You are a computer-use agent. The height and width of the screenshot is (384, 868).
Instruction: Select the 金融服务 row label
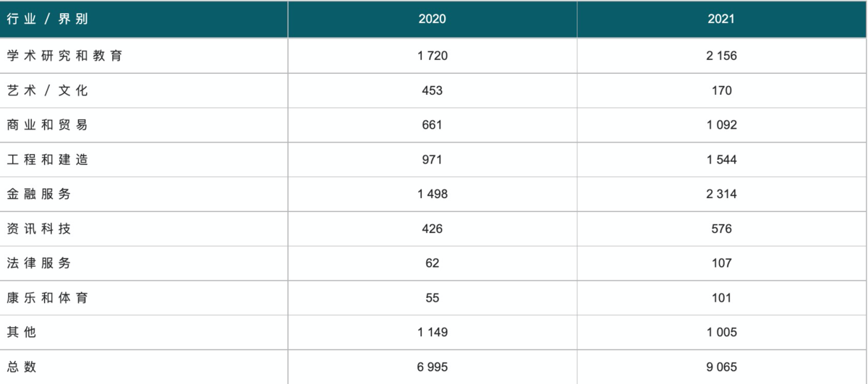coord(39,194)
